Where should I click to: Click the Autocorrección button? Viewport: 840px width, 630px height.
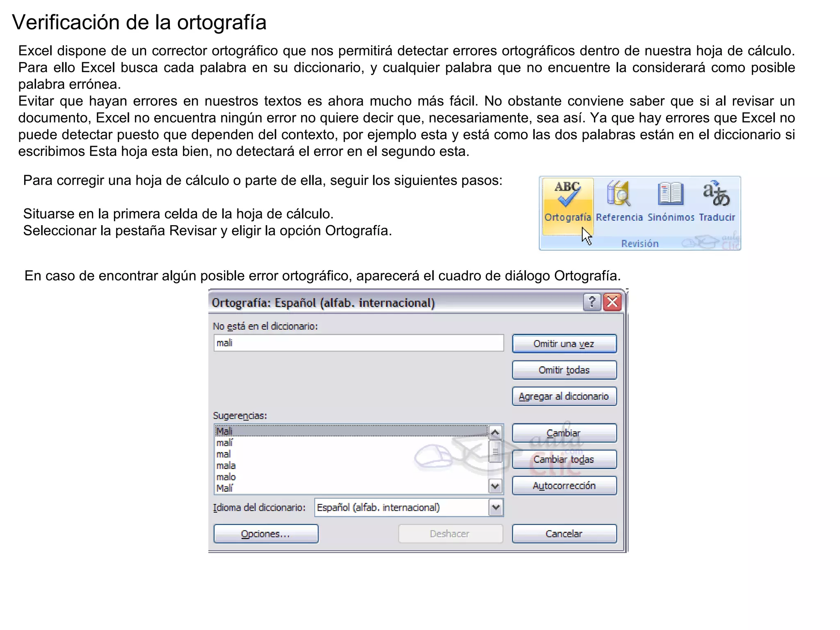[564, 486]
